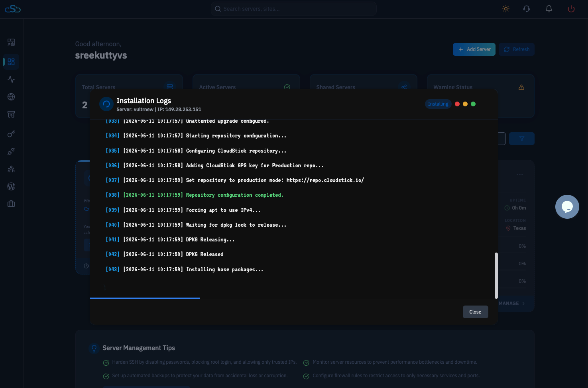Select log line 034 Starting repository configuration
588x388 pixels.
[196, 136]
